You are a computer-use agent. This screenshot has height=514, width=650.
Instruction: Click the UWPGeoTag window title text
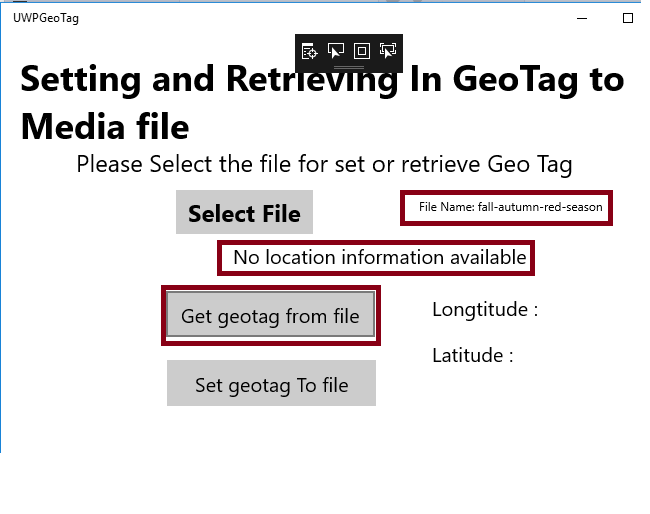(45, 18)
